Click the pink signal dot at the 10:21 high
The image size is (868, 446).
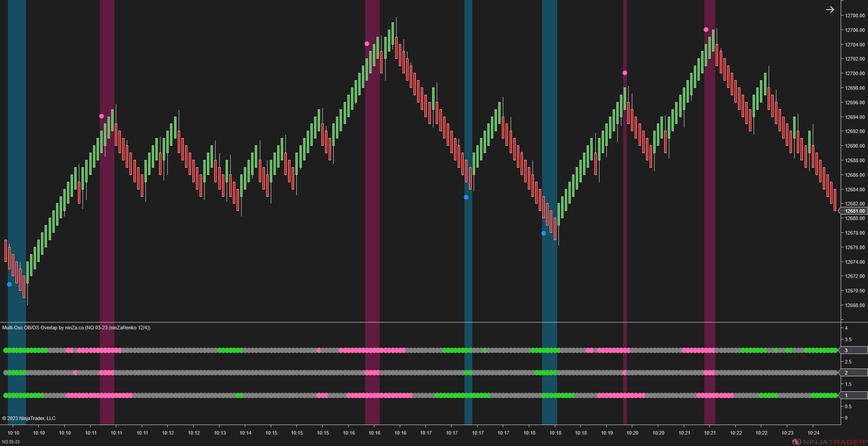click(706, 29)
